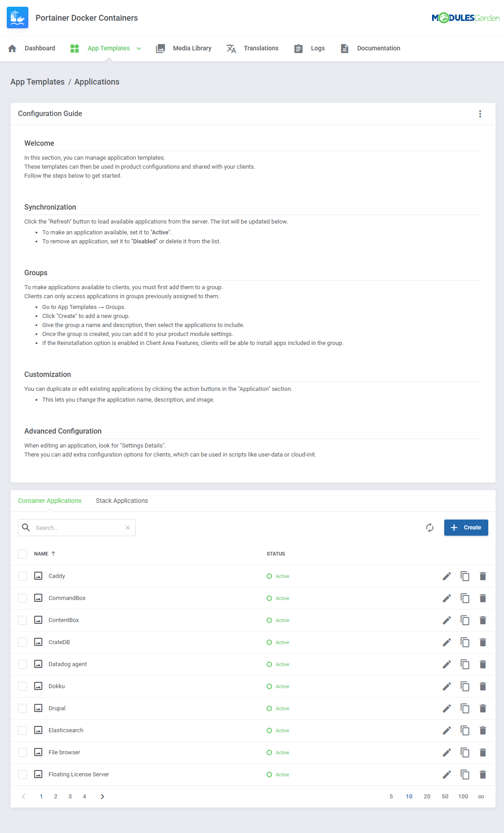Duplicate the ContentBox application
Screen dimensions: 504x833
465,620
